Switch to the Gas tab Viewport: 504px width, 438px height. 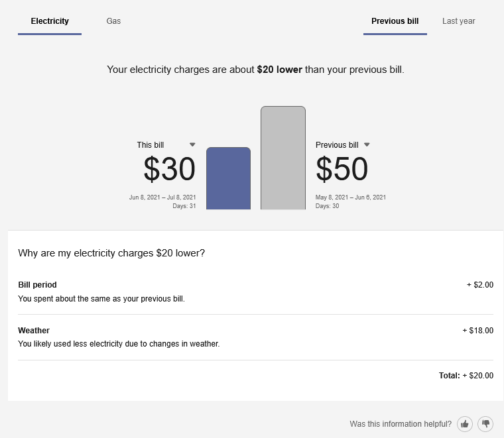click(113, 21)
